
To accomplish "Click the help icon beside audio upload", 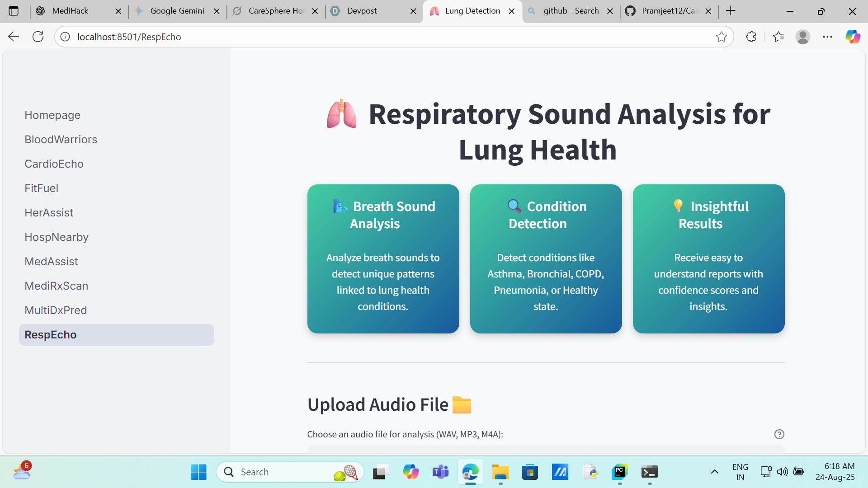I will coord(779,434).
